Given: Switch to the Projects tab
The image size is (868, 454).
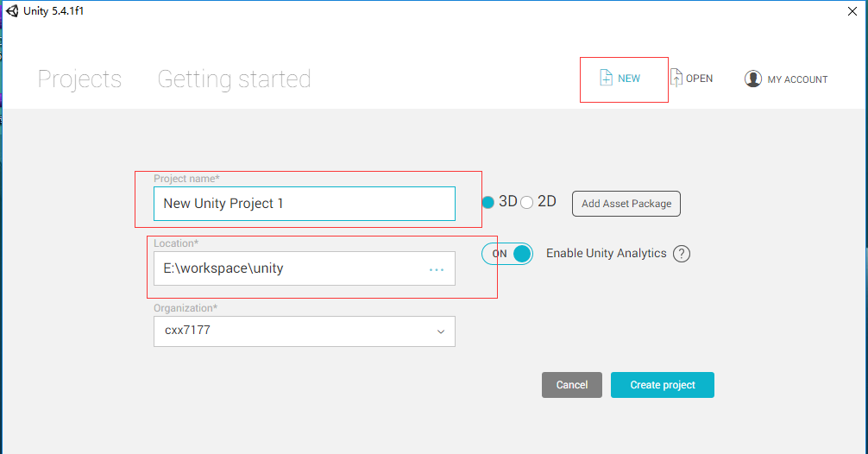Looking at the screenshot, I should pos(79,79).
